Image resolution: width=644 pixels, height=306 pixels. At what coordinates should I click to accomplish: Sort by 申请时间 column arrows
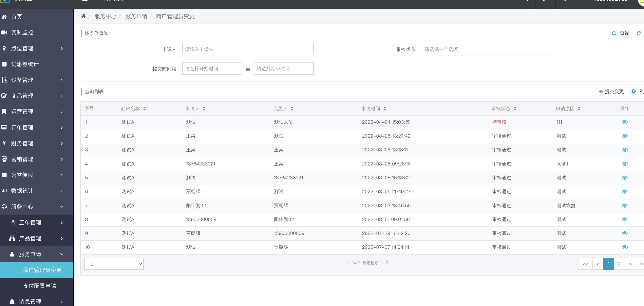click(385, 108)
